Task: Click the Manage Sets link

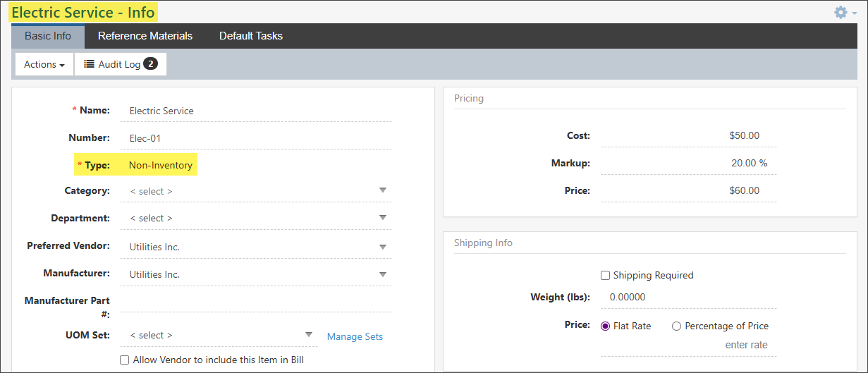Action: (x=355, y=336)
